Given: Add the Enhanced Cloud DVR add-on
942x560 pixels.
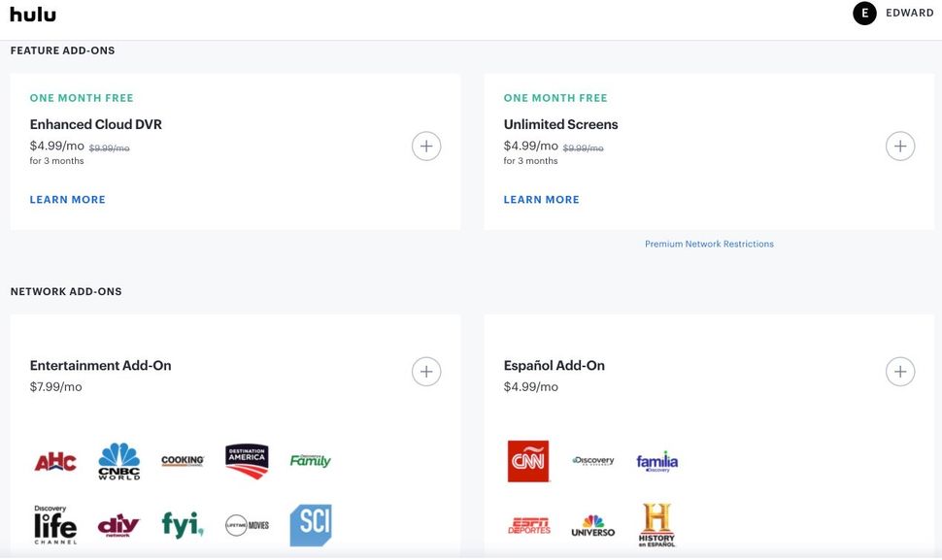Looking at the screenshot, I should pos(425,145).
